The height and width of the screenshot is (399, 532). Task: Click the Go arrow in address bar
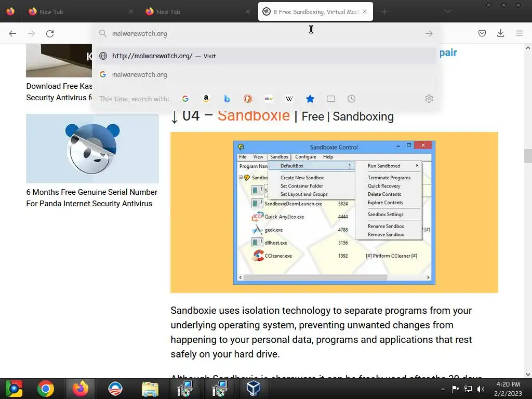point(429,33)
